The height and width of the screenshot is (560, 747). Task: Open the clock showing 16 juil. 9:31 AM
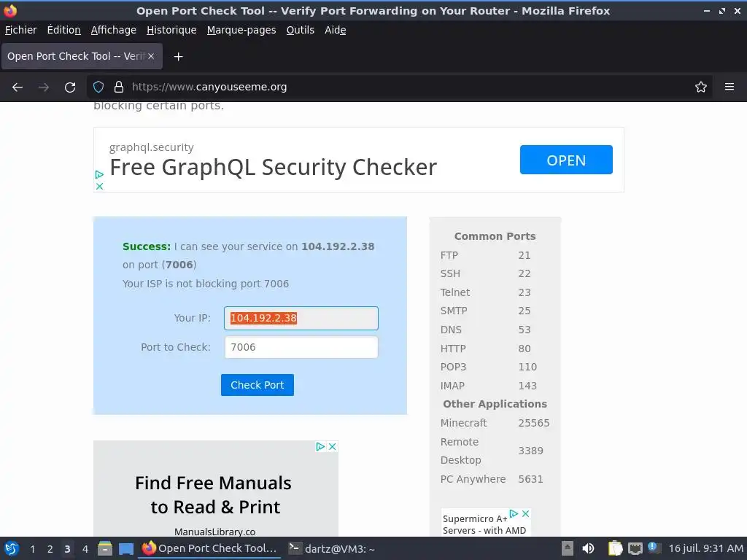click(x=705, y=548)
